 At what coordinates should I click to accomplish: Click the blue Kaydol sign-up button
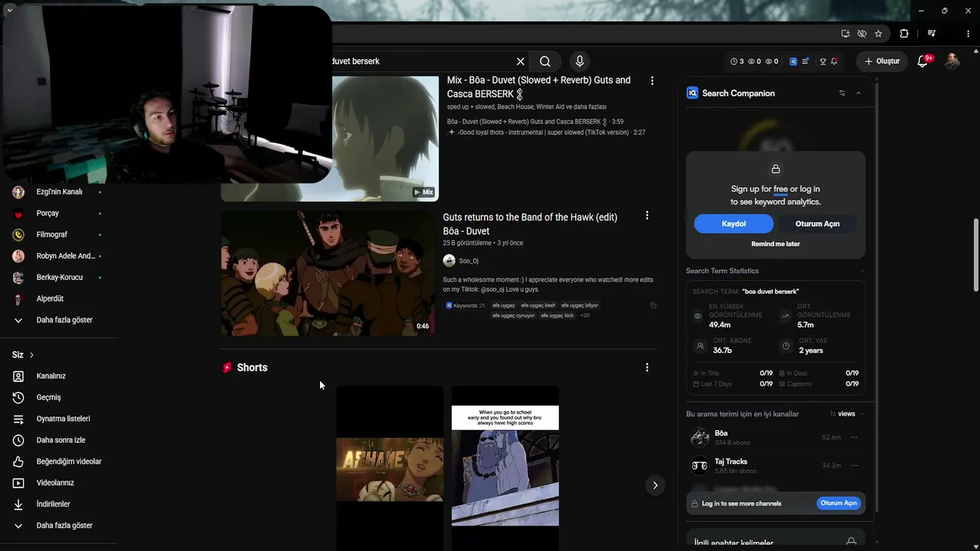click(x=733, y=223)
